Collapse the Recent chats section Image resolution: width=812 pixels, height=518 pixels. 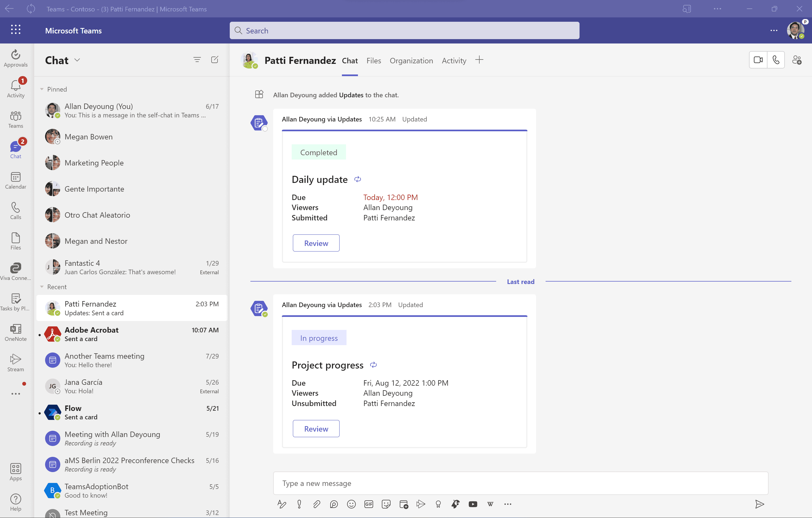click(x=42, y=287)
